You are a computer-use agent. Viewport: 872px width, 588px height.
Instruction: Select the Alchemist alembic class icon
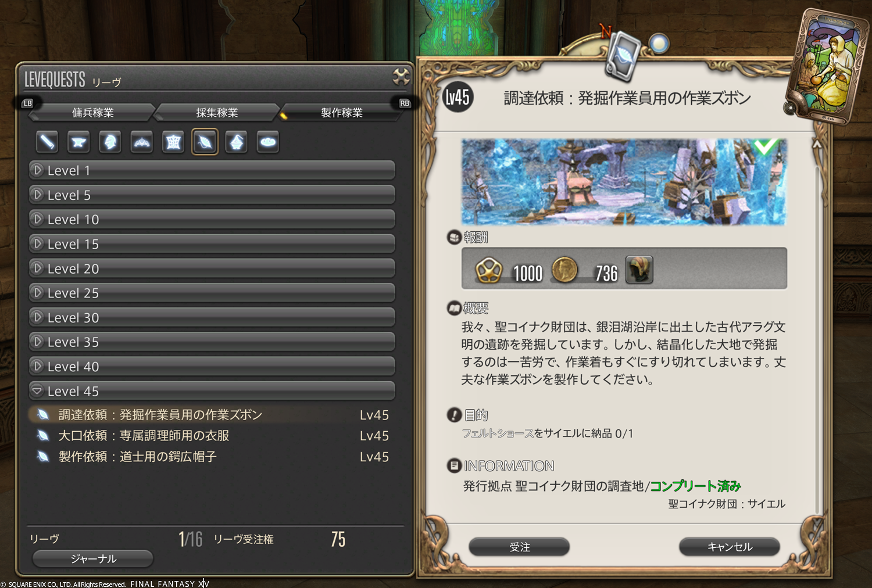(237, 142)
